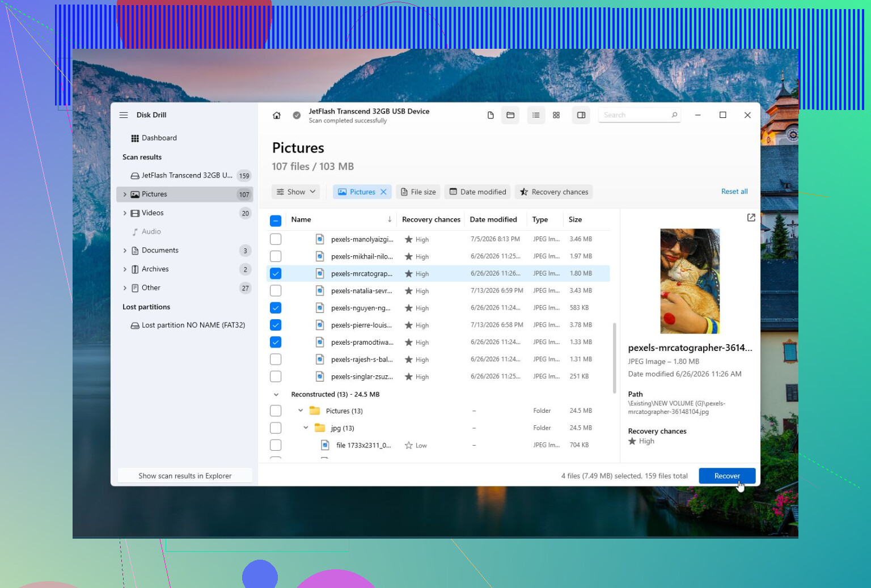Click the Documents icon in sidebar

tap(135, 251)
